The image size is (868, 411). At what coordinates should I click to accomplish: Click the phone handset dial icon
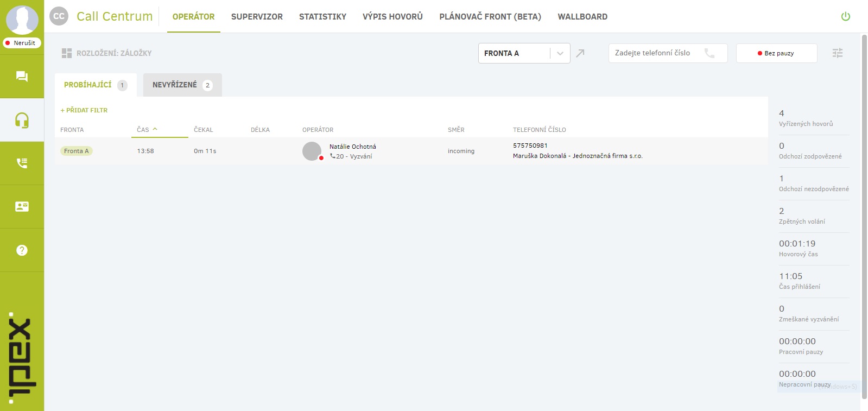pyautogui.click(x=709, y=53)
